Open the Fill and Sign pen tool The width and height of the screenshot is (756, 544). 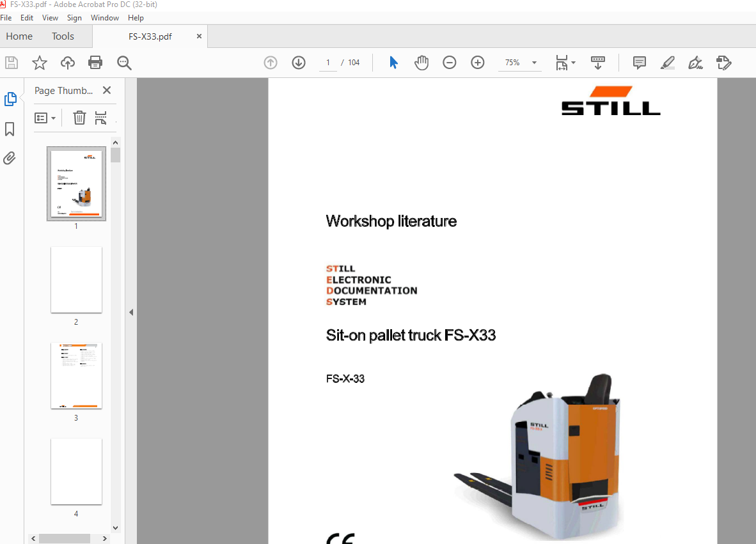(x=695, y=63)
